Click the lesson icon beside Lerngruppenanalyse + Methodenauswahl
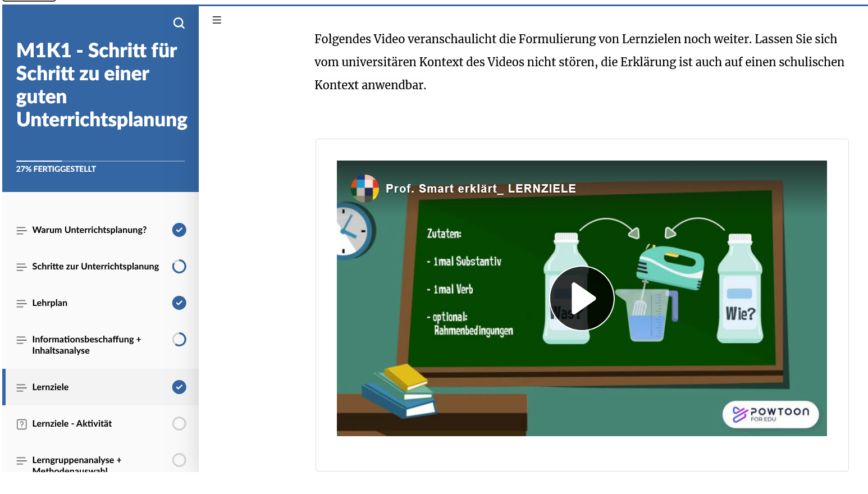Image resolution: width=868 pixels, height=494 pixels. click(21, 460)
